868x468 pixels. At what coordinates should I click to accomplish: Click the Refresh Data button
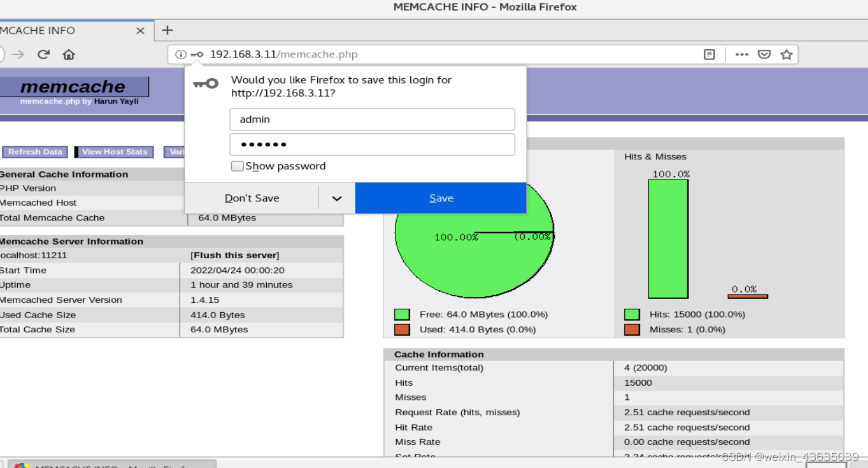point(35,152)
